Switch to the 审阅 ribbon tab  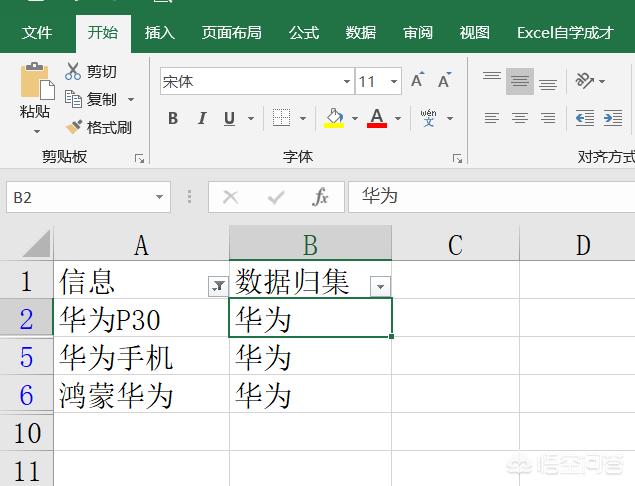pyautogui.click(x=418, y=33)
